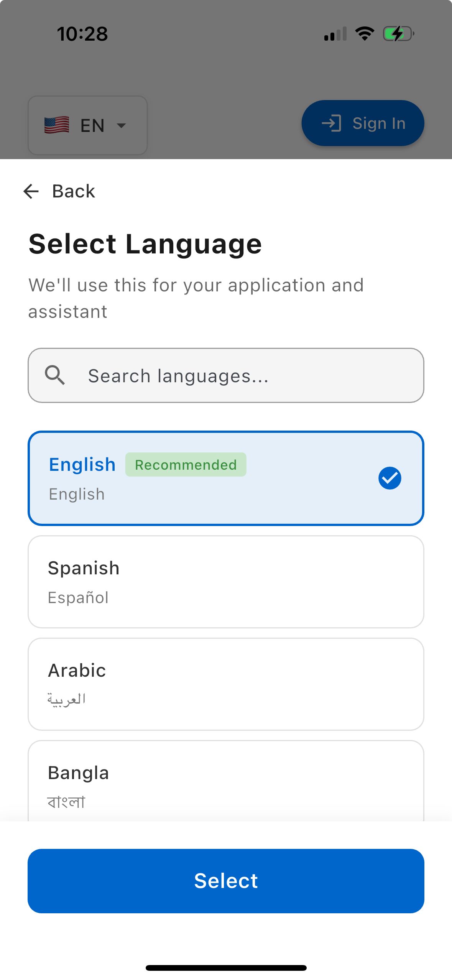Viewport: 452px width, 980px height.
Task: Click the chevron next to EN
Action: point(120,125)
